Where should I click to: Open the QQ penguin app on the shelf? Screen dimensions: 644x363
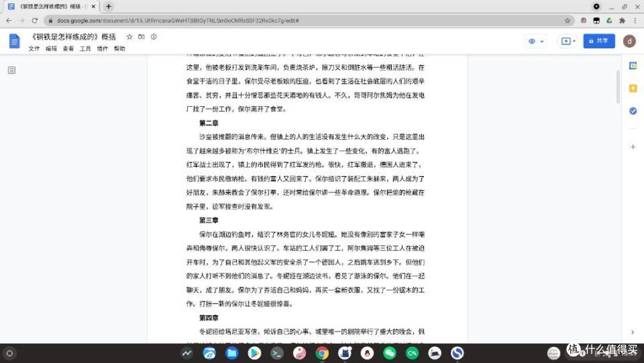pyautogui.click(x=367, y=353)
